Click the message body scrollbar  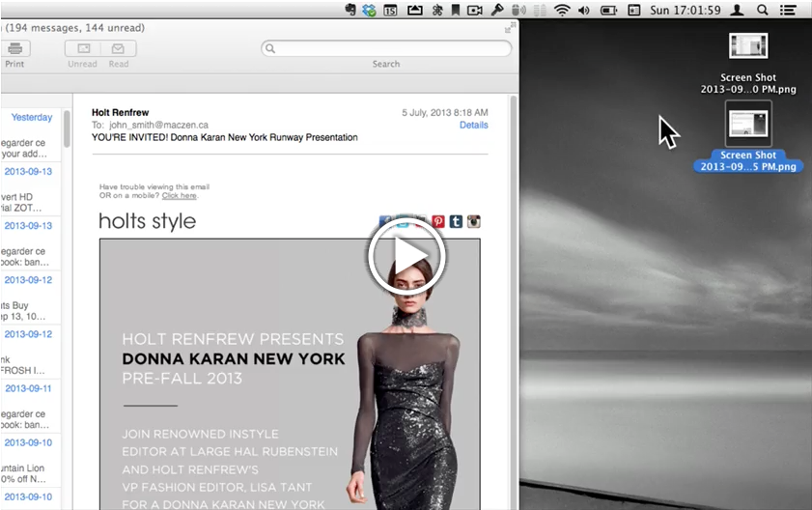[x=514, y=300]
